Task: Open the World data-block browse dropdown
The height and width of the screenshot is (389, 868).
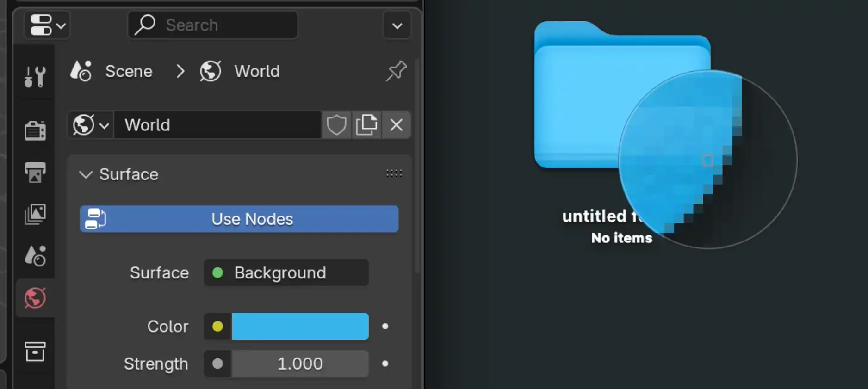Action: (x=91, y=125)
